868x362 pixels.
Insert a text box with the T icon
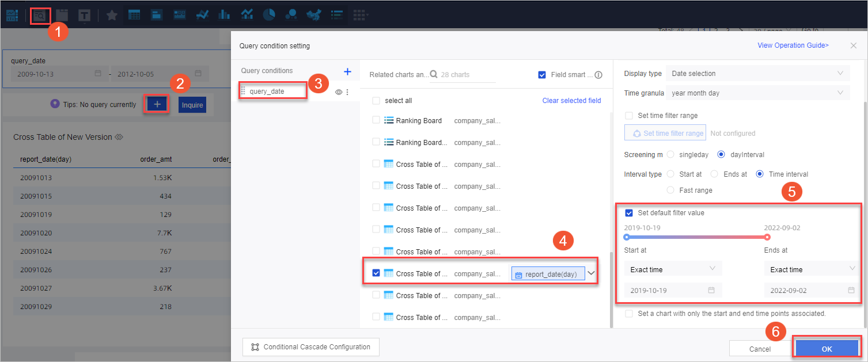pyautogui.click(x=85, y=16)
